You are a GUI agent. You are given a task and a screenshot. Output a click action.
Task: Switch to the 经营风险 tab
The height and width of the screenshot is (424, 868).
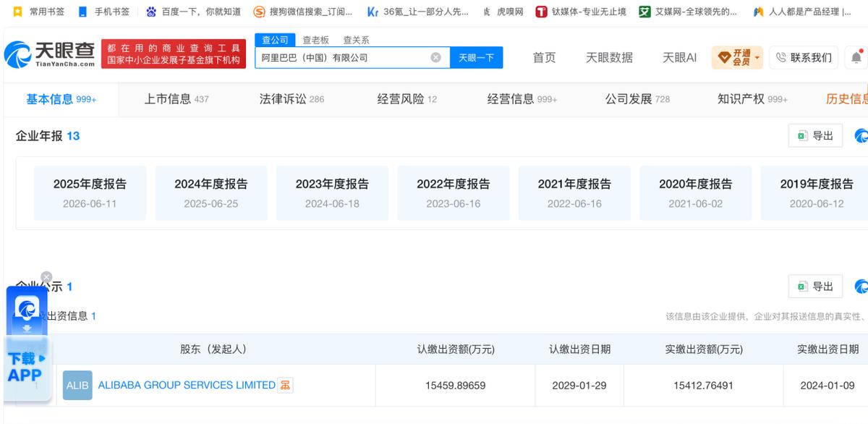407,99
